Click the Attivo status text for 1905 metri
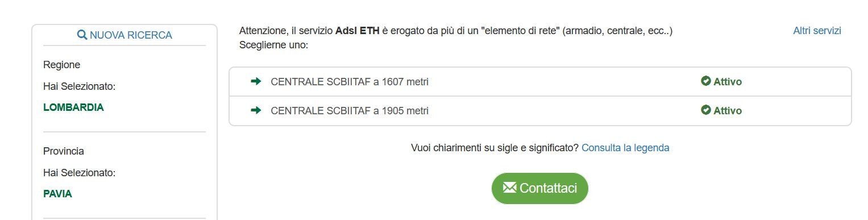Screen dimensions: 868x220 tap(728, 111)
